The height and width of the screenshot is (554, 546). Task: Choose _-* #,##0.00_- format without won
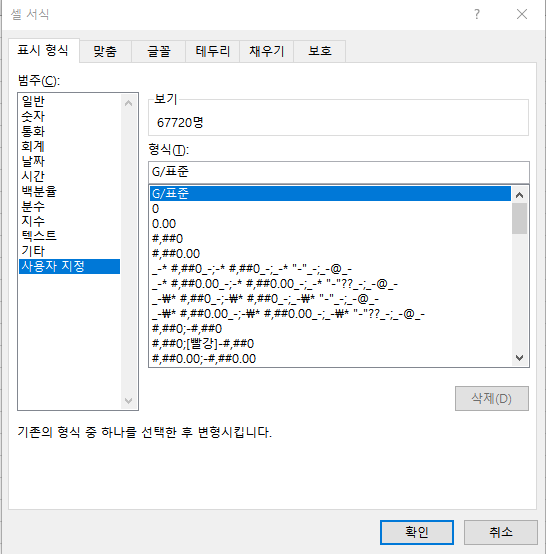[330, 284]
